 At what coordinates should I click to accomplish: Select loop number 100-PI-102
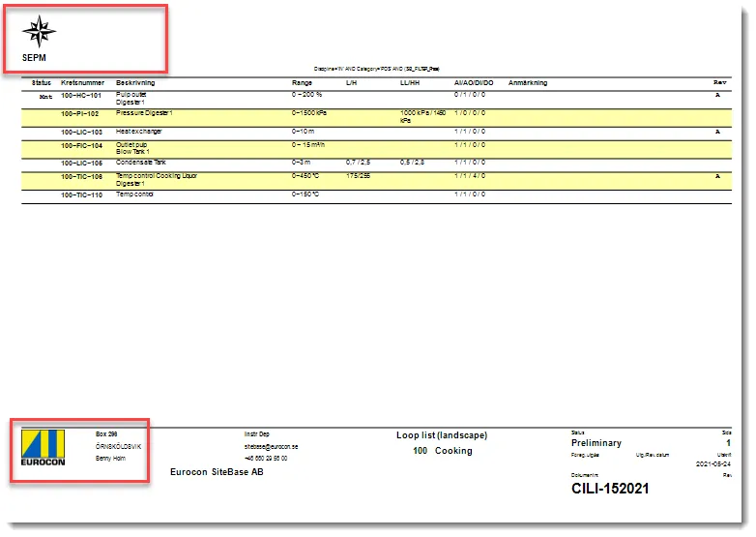79,114
